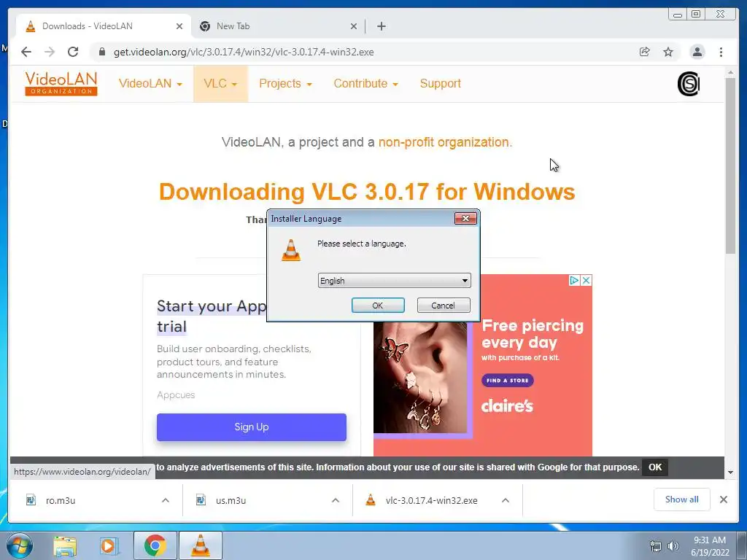Viewport: 747px width, 560px height.
Task: Open the Contribute dropdown menu
Action: [x=366, y=83]
